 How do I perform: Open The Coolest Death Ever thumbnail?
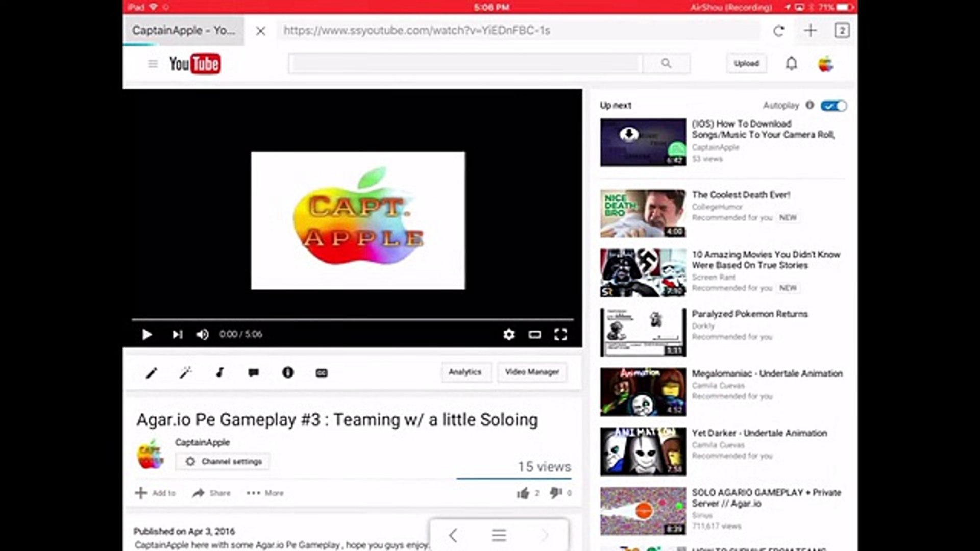[x=643, y=213]
